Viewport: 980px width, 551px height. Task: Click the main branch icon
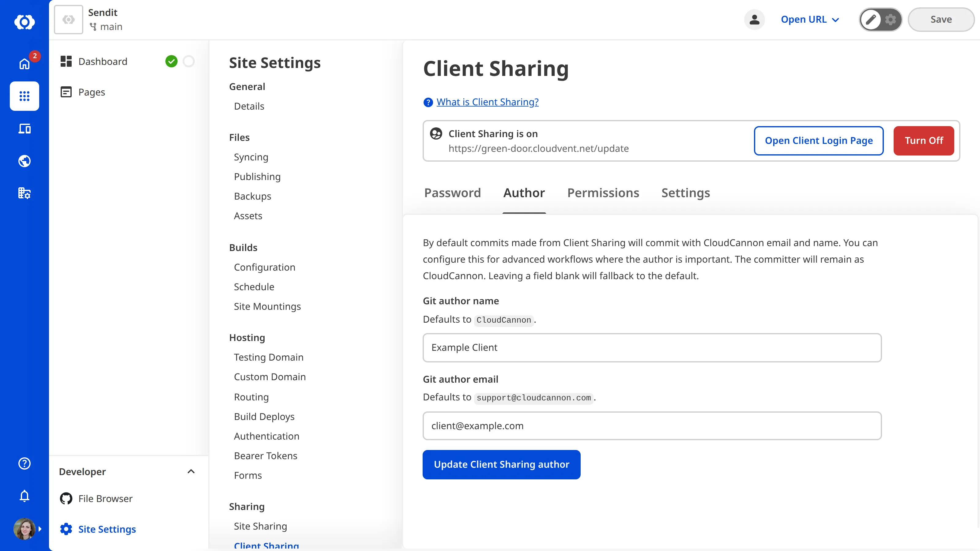point(93,27)
